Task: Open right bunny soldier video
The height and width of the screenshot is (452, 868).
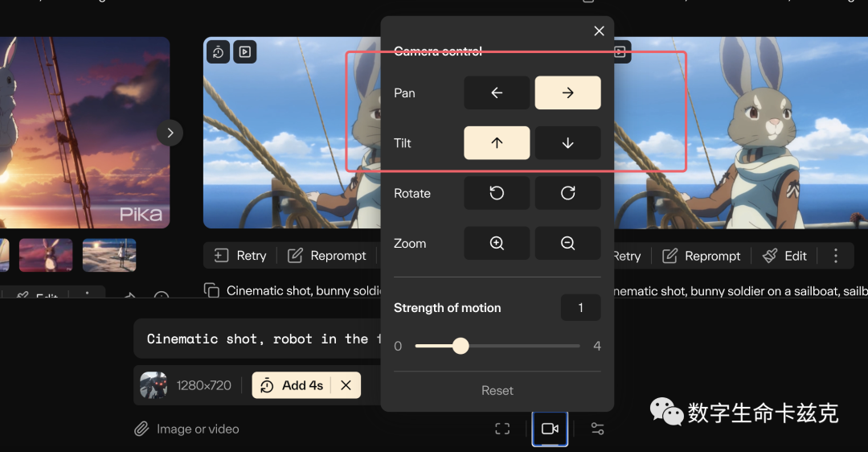Action: point(742,133)
